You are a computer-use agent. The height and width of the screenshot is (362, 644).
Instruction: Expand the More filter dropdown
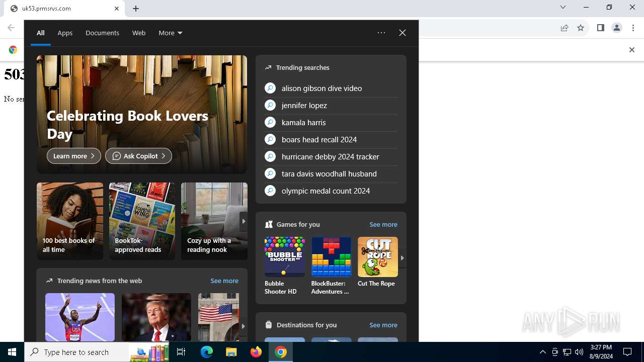click(171, 33)
